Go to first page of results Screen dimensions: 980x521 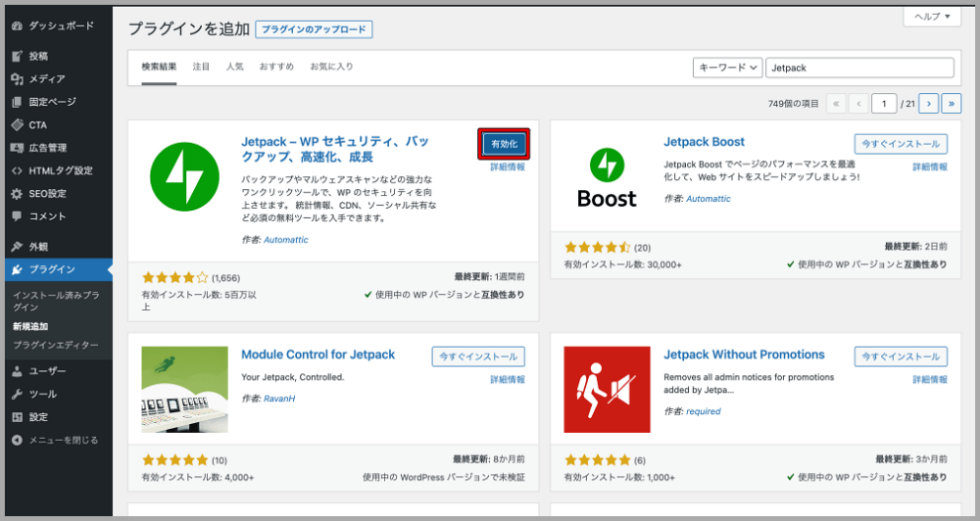[836, 104]
